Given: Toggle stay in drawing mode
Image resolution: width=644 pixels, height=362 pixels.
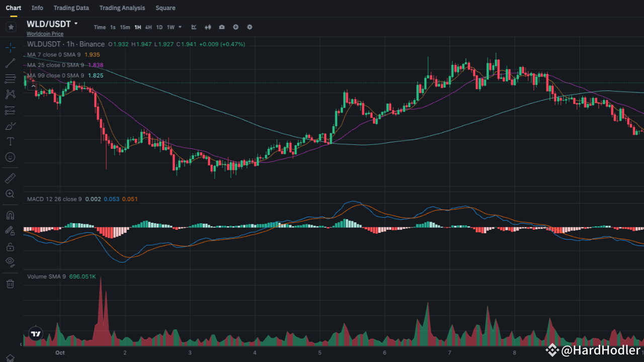Looking at the screenshot, I should [10, 231].
